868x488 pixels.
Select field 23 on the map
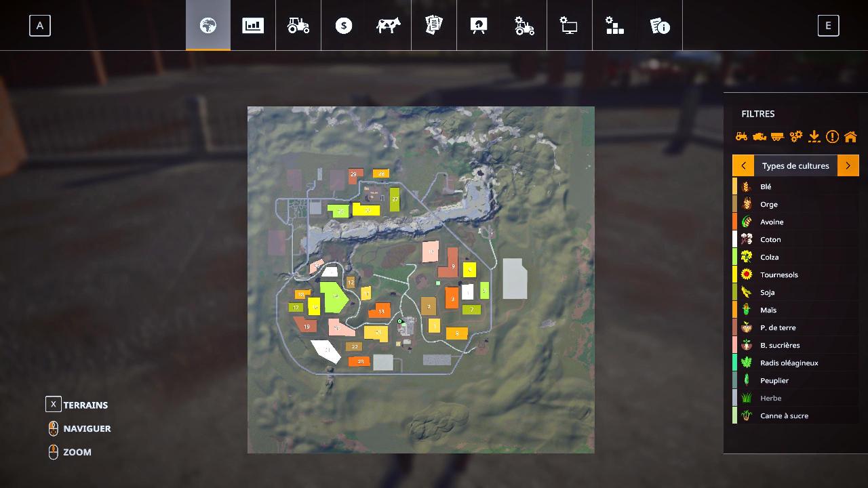(x=359, y=362)
